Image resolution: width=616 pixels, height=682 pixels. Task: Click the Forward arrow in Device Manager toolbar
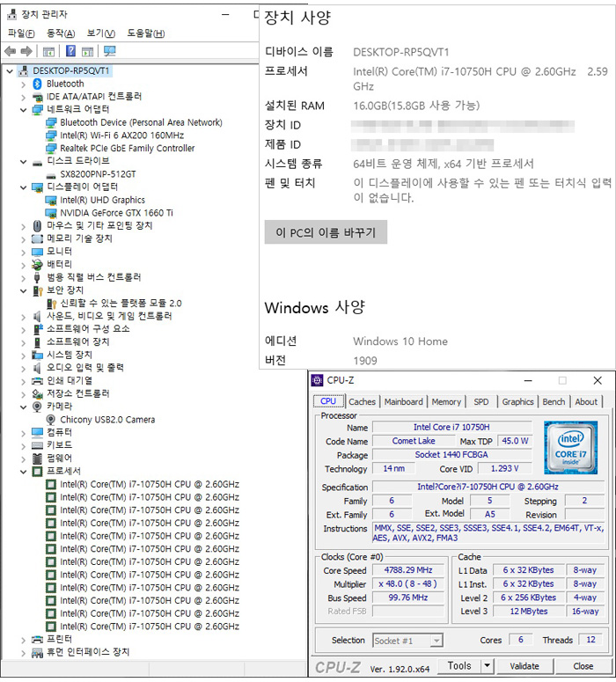click(x=27, y=51)
